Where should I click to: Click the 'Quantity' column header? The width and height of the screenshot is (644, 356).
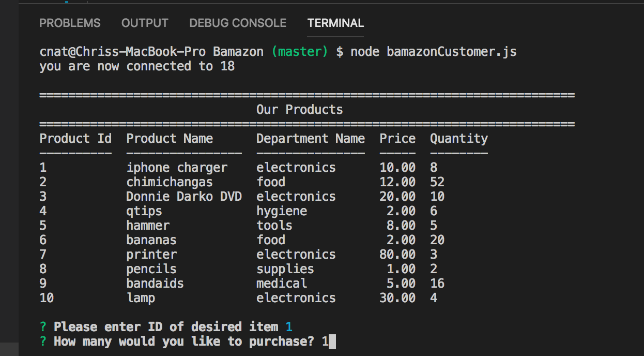pos(458,139)
